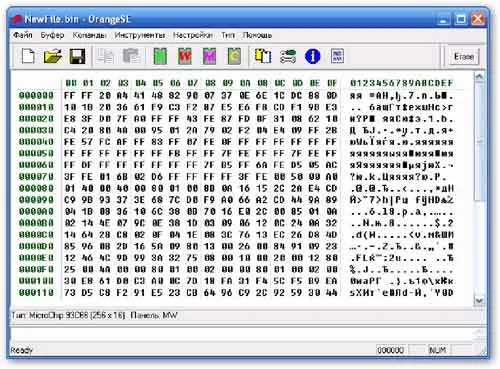This screenshot has width=500, height=369.
Task: Click byte D6 in row 000070
Action: [157, 177]
